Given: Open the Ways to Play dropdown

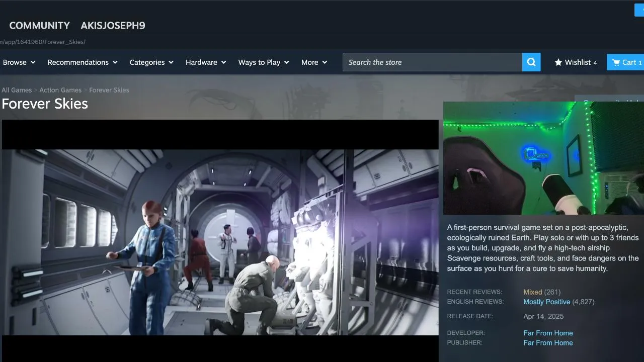Looking at the screenshot, I should [264, 62].
